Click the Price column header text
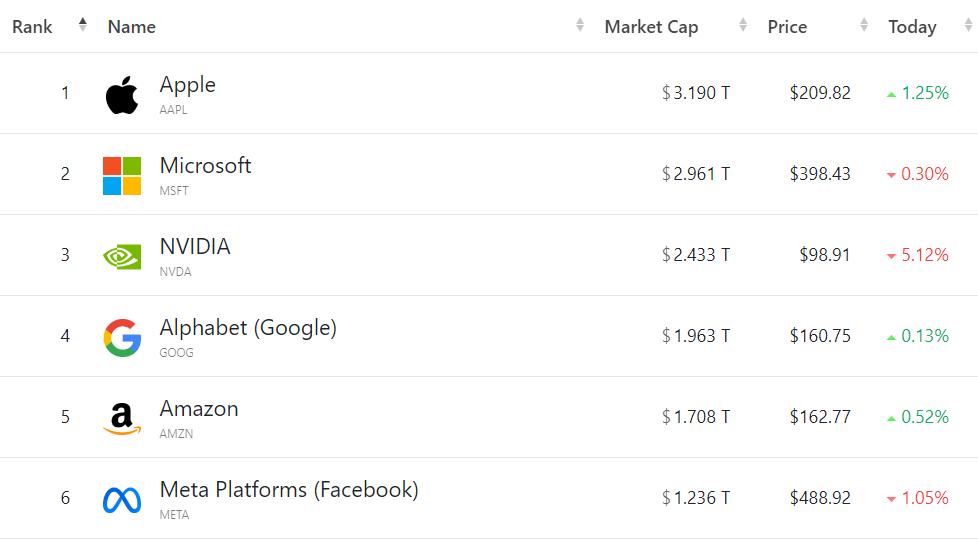 click(x=787, y=27)
